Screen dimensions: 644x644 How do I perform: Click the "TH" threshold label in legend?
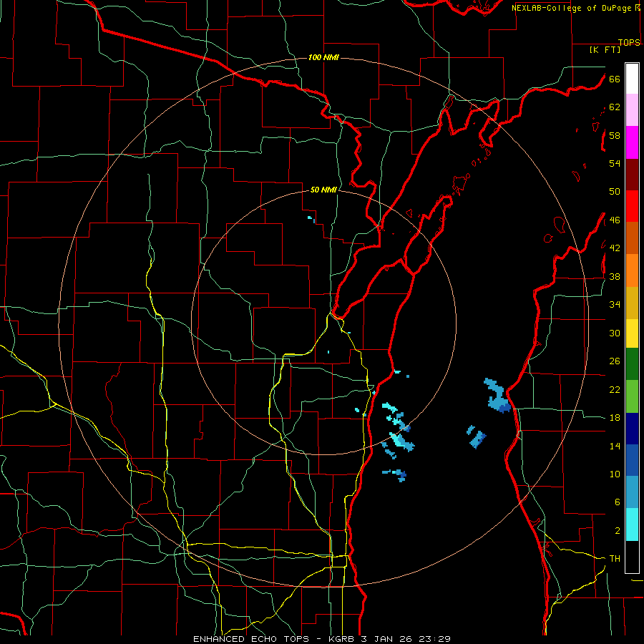(x=615, y=559)
